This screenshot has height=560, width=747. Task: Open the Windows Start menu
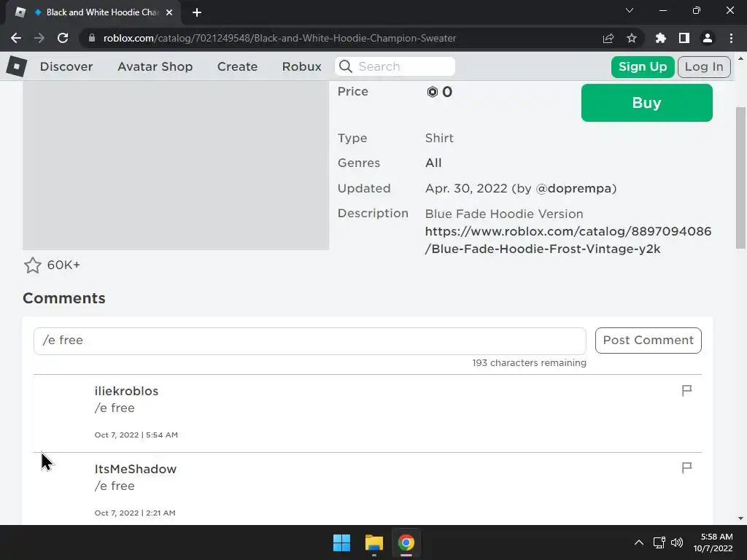[x=341, y=542]
